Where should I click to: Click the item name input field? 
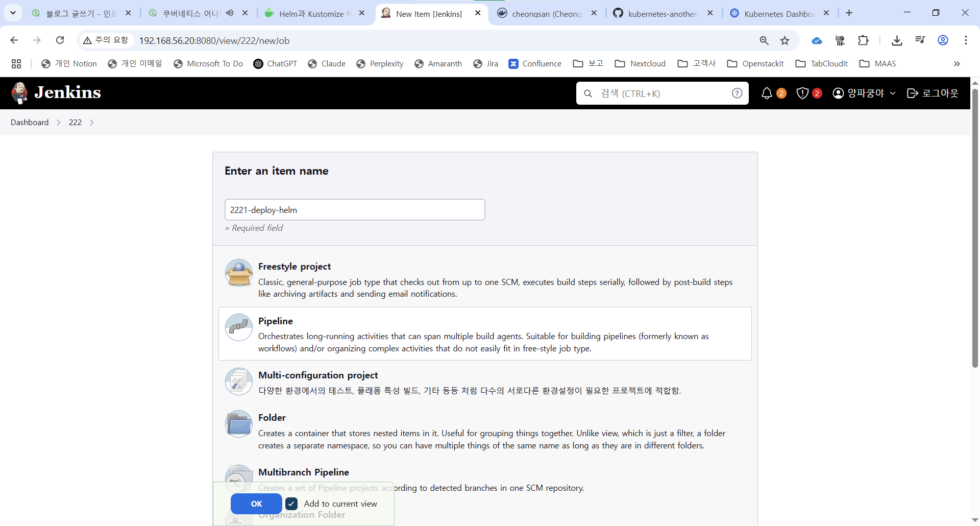[x=355, y=210]
